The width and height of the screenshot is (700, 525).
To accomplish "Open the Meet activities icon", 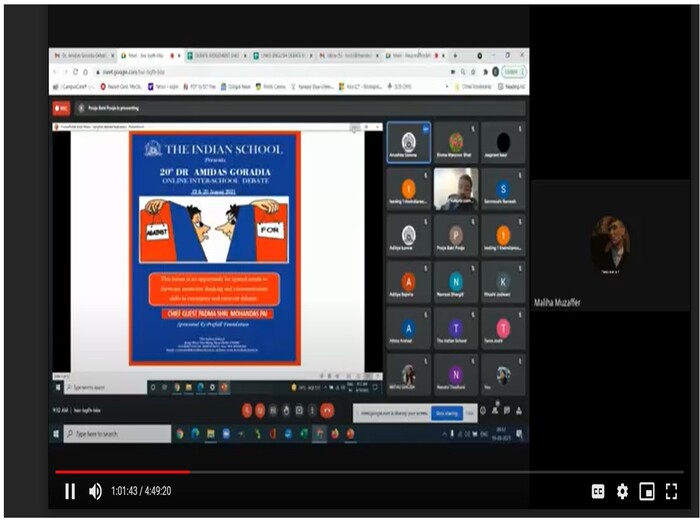I will [x=519, y=410].
